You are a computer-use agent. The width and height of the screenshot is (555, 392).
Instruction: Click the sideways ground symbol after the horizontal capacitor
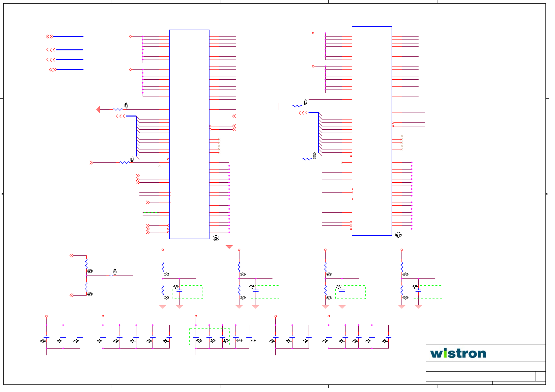point(134,275)
